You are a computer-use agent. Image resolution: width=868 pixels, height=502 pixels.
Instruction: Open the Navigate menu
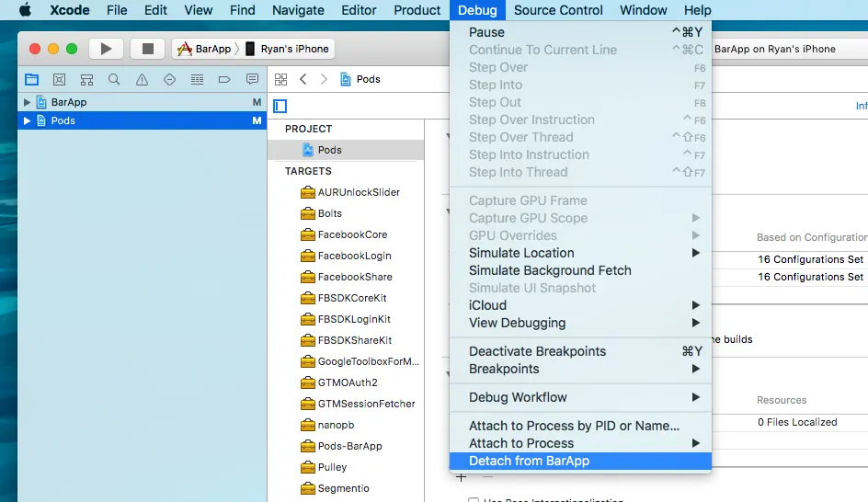[x=298, y=10]
